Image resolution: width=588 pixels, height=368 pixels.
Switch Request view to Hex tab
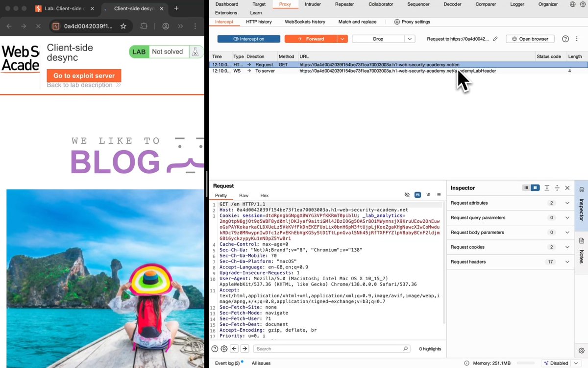pyautogui.click(x=264, y=195)
